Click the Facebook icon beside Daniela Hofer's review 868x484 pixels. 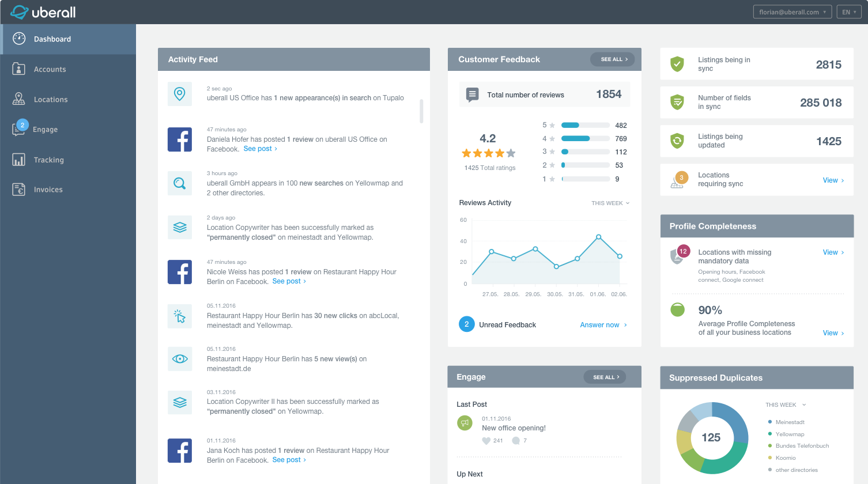click(x=180, y=139)
